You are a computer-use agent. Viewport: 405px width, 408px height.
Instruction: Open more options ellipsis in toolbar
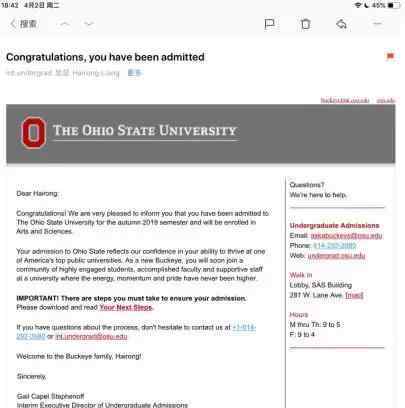coord(377,24)
